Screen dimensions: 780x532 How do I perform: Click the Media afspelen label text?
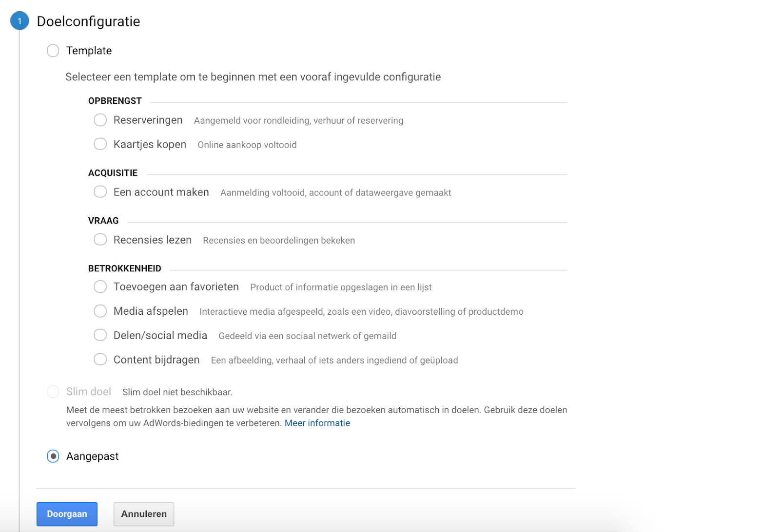[x=151, y=311]
